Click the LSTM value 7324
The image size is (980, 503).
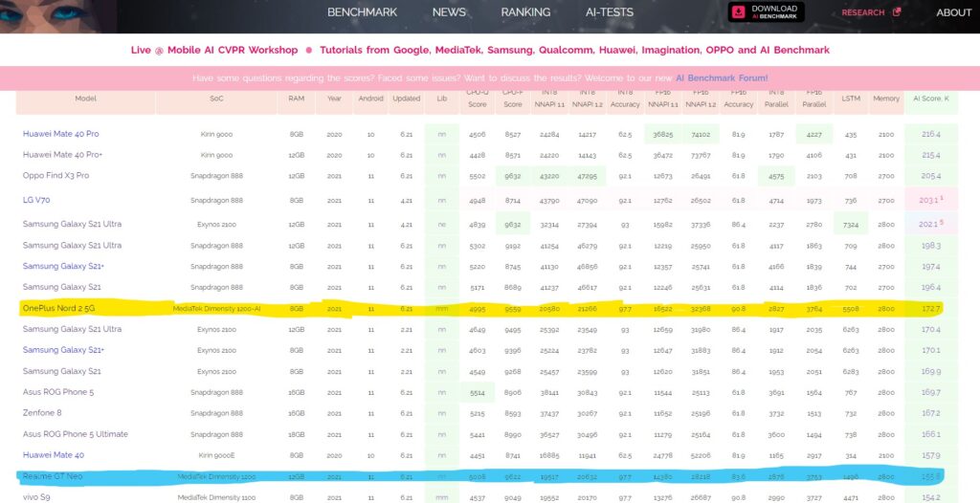pyautogui.click(x=851, y=224)
